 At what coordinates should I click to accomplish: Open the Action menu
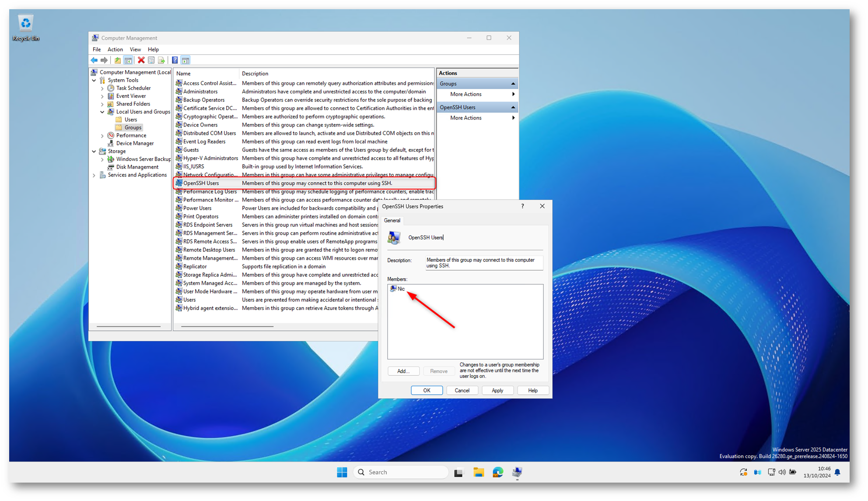[115, 49]
